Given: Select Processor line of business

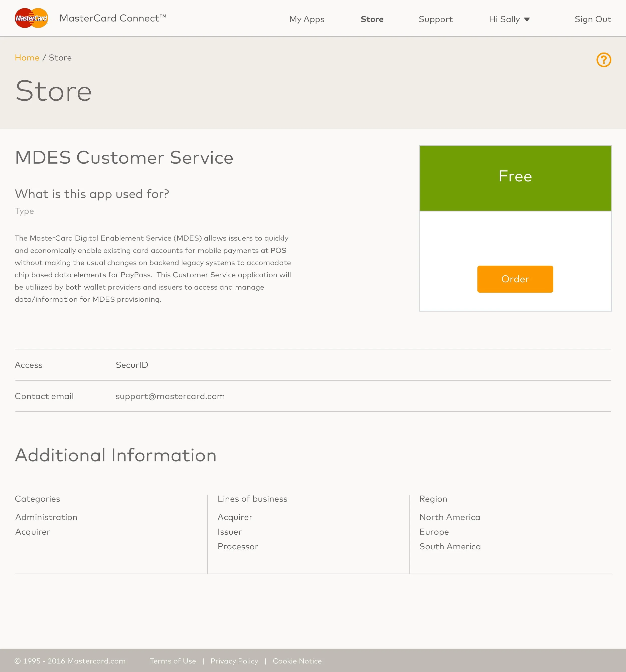Looking at the screenshot, I should pos(238,546).
